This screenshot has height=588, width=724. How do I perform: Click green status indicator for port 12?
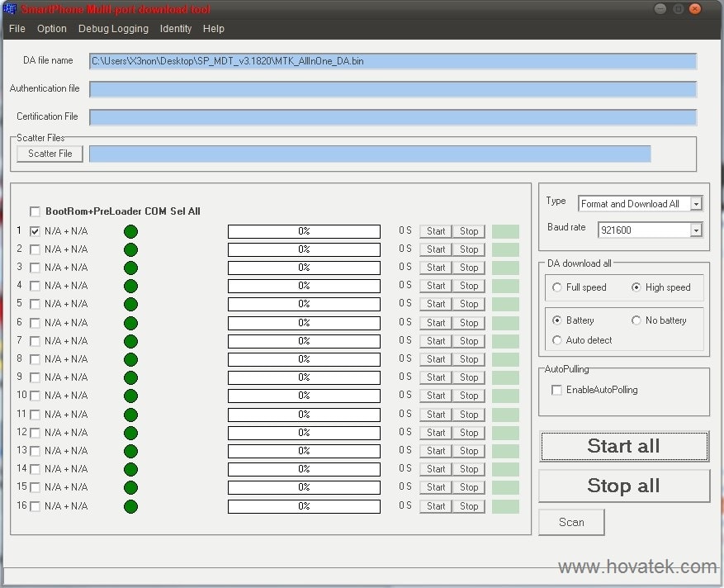pyautogui.click(x=130, y=433)
